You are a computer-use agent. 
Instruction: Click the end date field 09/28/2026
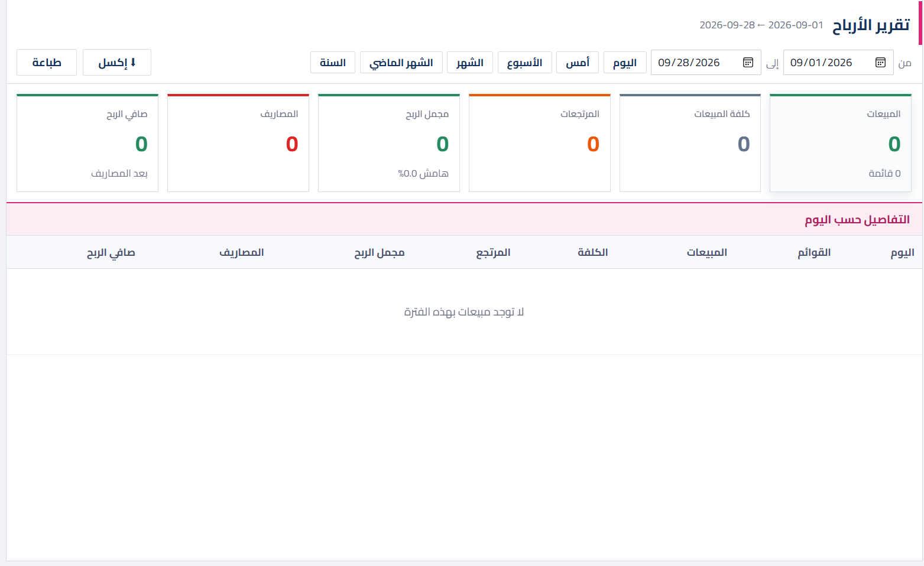point(706,63)
